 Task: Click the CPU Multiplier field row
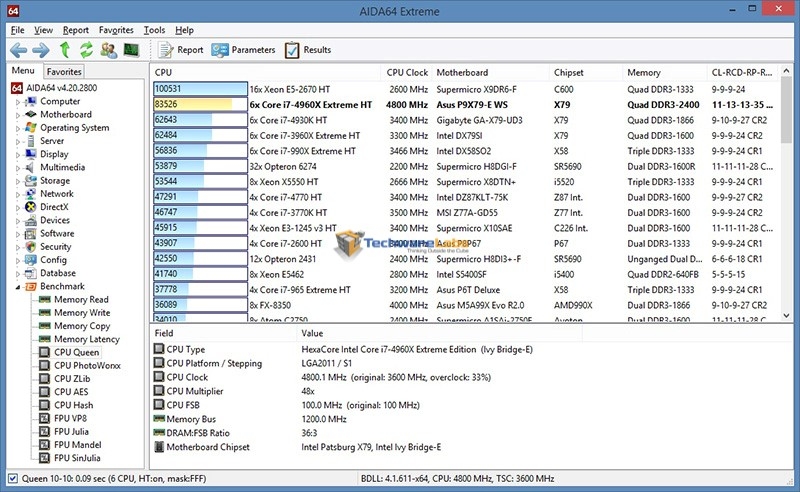367,391
